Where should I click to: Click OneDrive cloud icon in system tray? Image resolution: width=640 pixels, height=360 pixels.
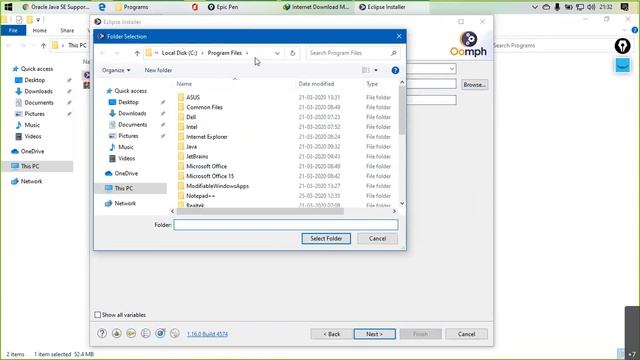[x=546, y=7]
